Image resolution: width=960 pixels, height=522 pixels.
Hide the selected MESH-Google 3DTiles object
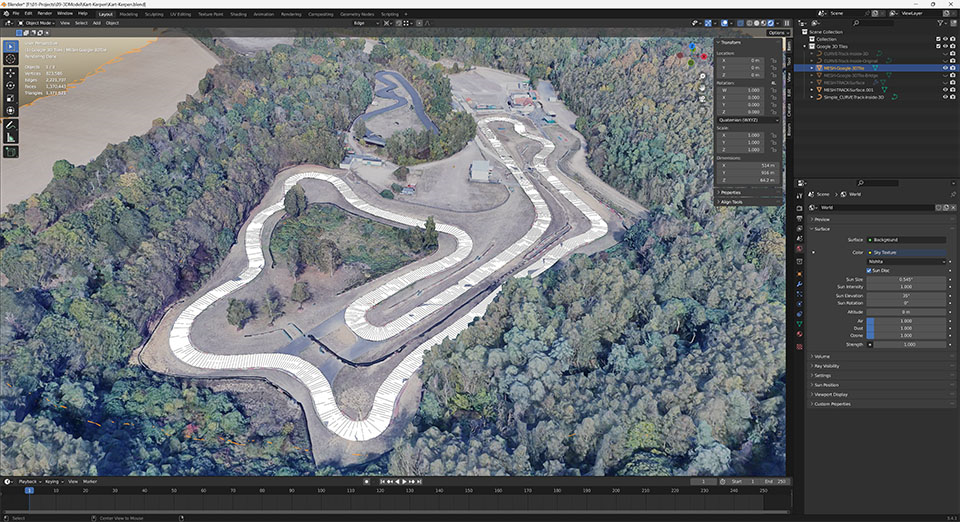click(x=945, y=68)
